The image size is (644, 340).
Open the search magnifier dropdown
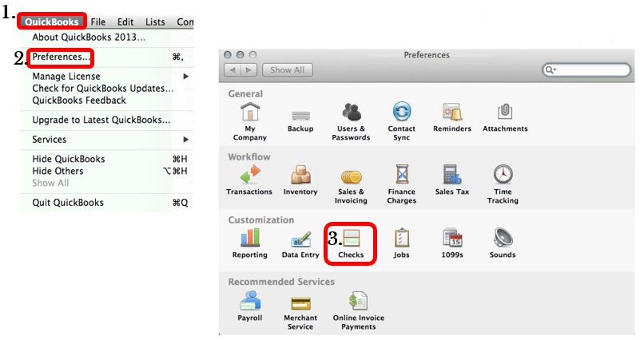pos(551,70)
